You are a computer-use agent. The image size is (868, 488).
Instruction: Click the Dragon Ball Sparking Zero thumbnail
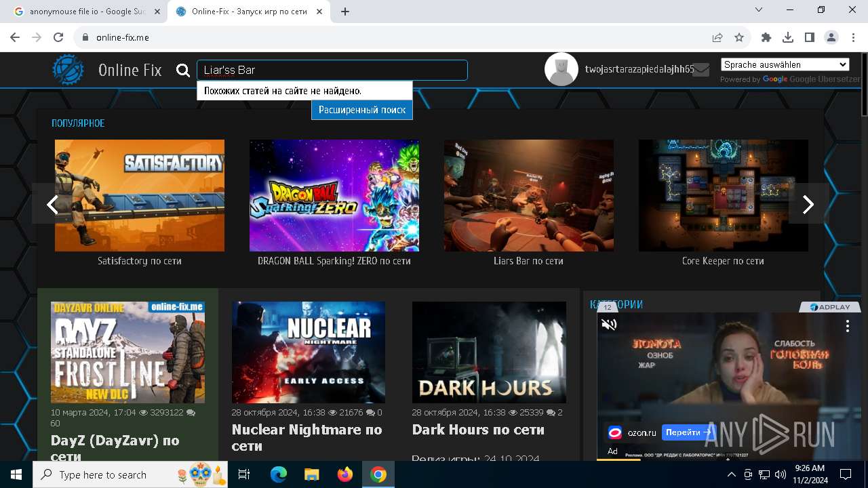click(x=334, y=195)
